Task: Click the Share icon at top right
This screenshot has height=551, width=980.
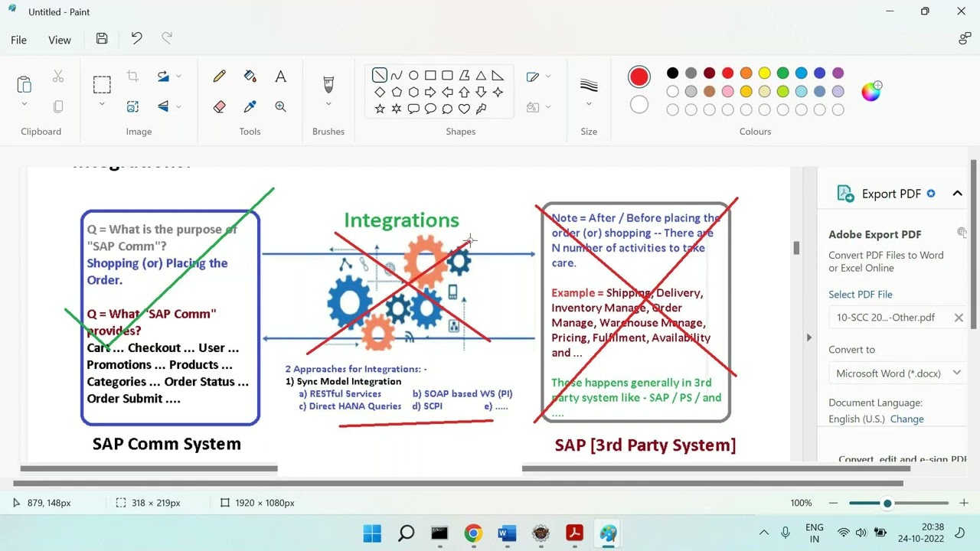Action: click(x=965, y=39)
